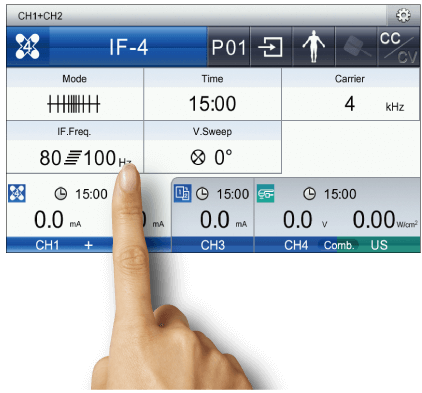Set the Time 15:00 field
Viewport: 422px width, 393px height.
tap(213, 94)
